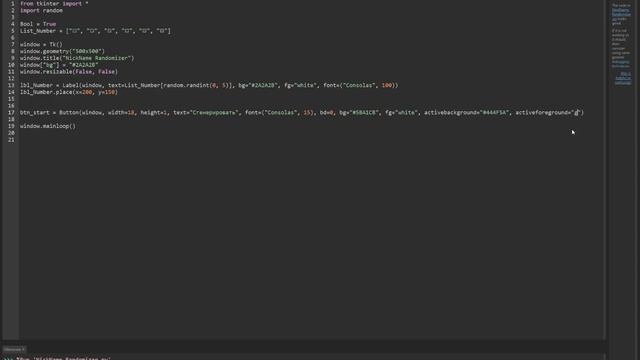Screen dimensions: 640x360
Task: Click the 'lbl_Number.place' line
Action: coord(69,92)
